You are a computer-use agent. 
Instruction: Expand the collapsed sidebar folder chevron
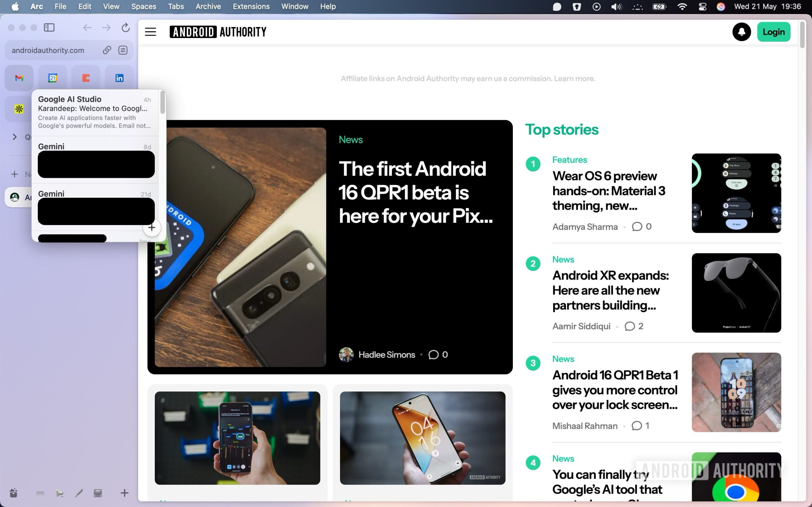point(14,137)
